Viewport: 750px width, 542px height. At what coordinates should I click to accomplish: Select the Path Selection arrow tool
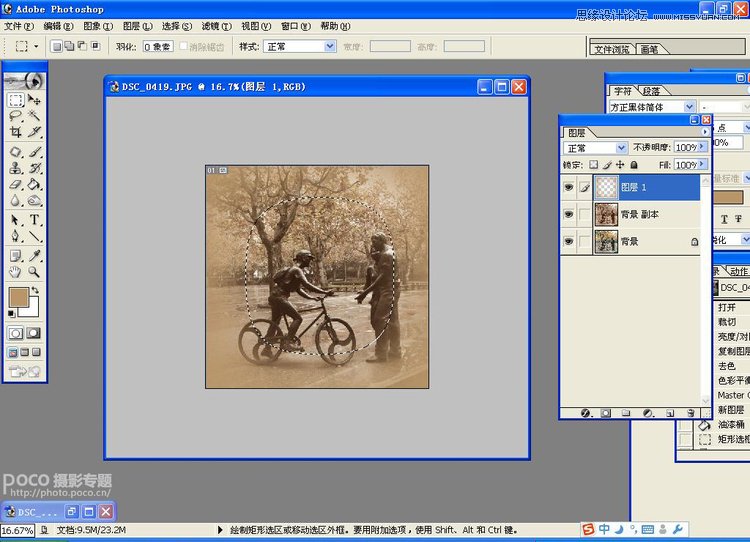coord(15,220)
